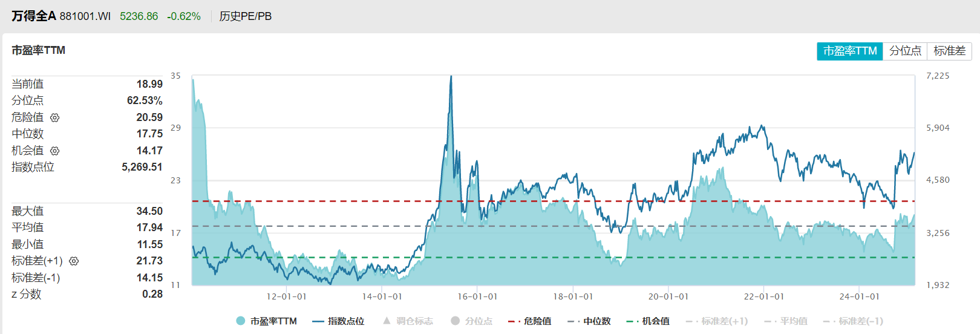This screenshot has height=334, width=980.
Task: Open settings gear next to 标准差(+1)
Action: pyautogui.click(x=74, y=261)
